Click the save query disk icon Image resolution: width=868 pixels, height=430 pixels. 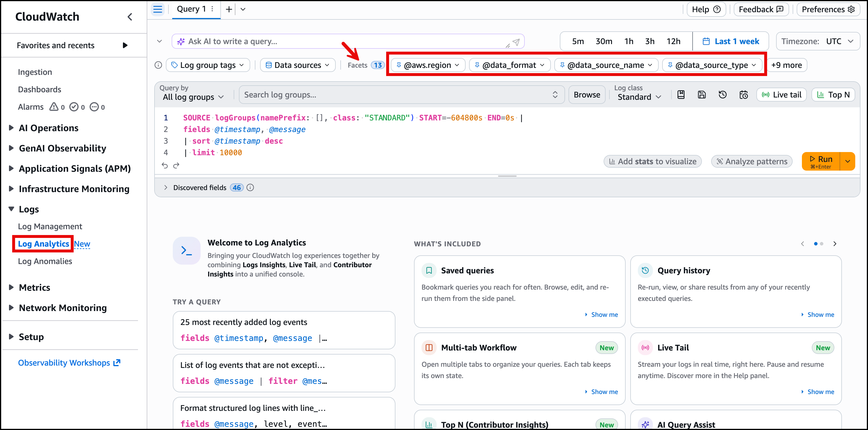[x=702, y=95]
